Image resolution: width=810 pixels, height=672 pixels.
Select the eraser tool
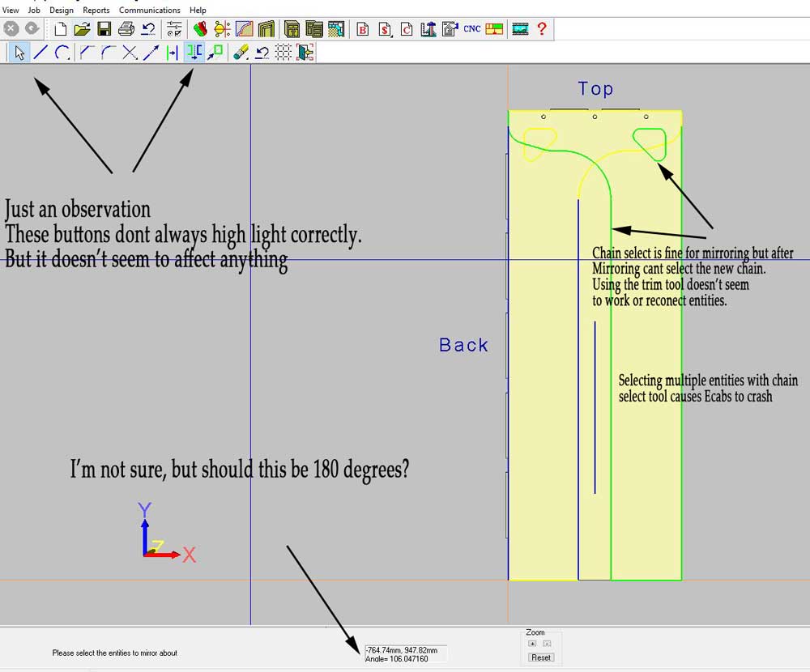240,53
